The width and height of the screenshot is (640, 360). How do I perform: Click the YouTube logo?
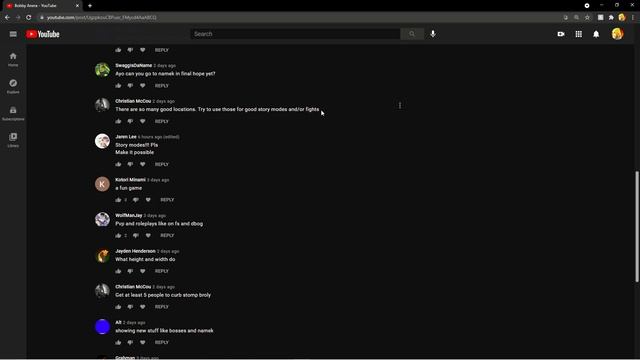42,34
